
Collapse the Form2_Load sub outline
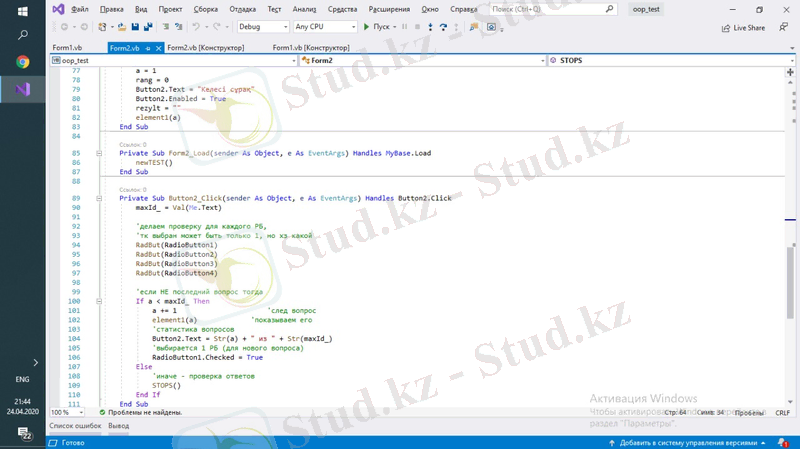98,153
